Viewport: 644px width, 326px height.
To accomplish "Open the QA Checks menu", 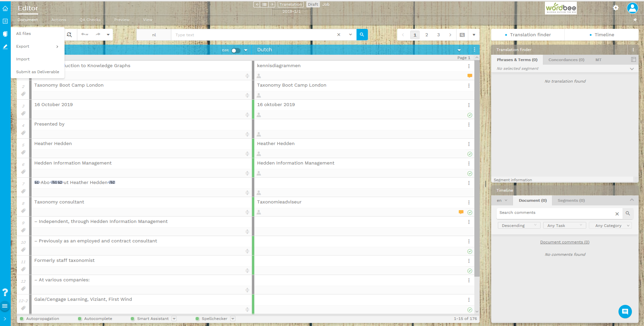I will tap(90, 20).
